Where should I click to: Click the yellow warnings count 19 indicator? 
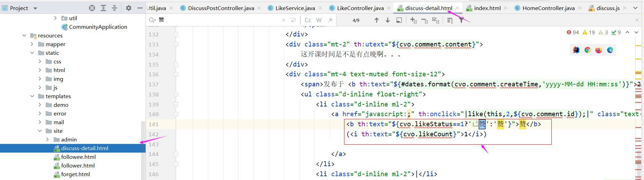point(589,32)
